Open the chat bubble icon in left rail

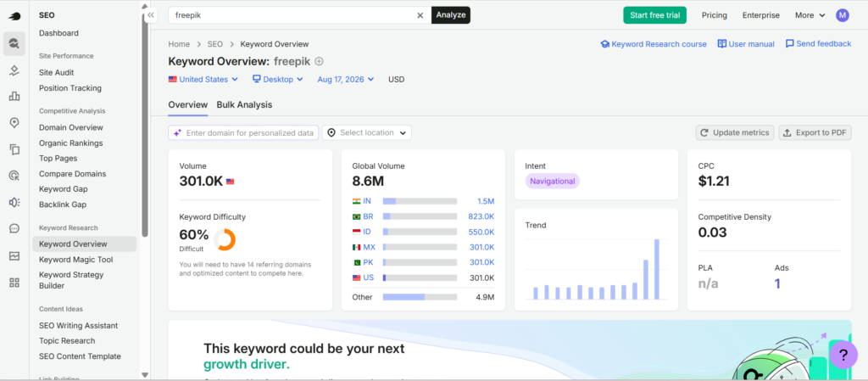(14, 229)
